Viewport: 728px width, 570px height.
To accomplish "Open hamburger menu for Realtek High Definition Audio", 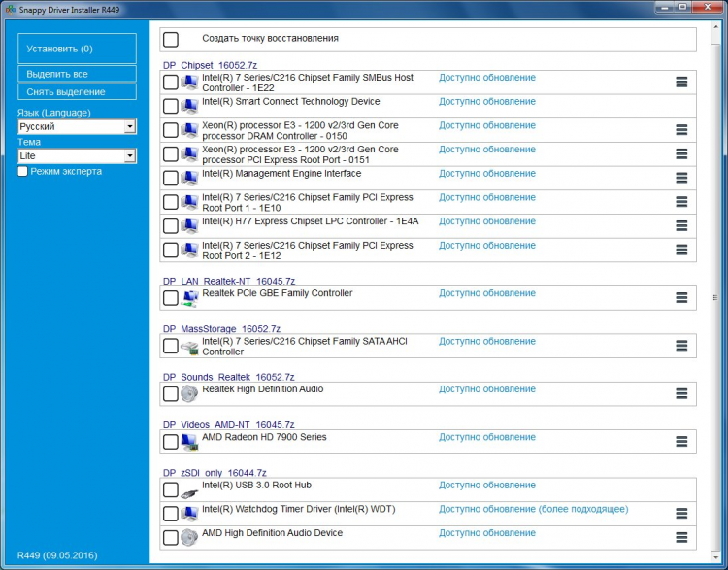I will pos(681,394).
